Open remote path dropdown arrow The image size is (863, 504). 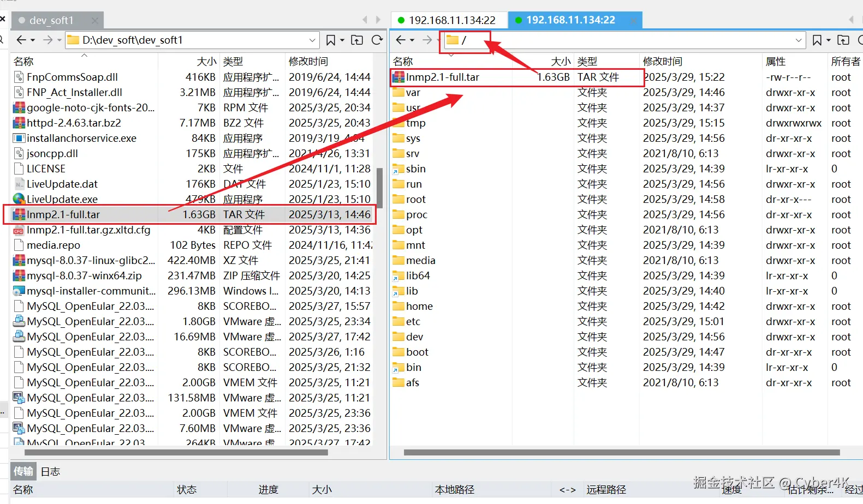point(799,40)
